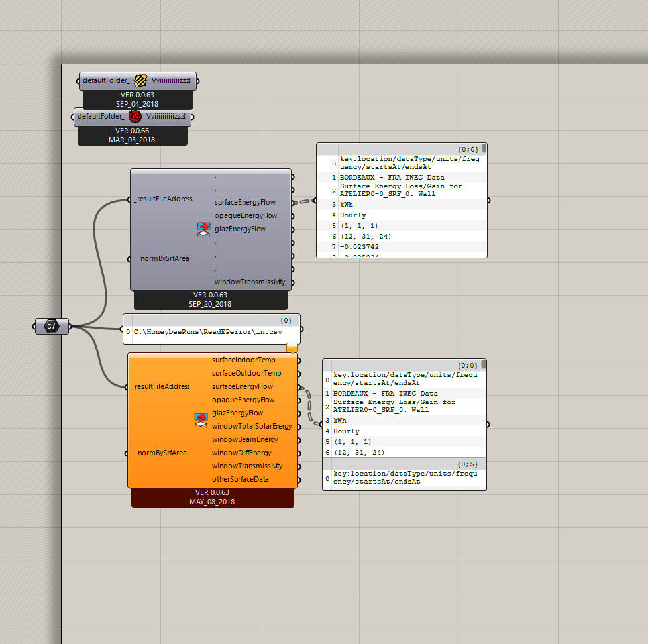Select panel showing in.csv file path

tap(211, 331)
